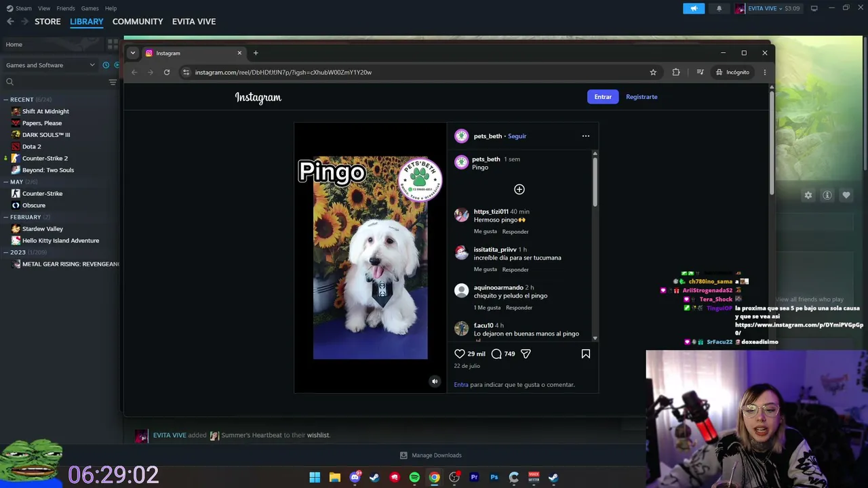Click Responder under https_tizi011's comment
868x488 pixels.
click(515, 232)
